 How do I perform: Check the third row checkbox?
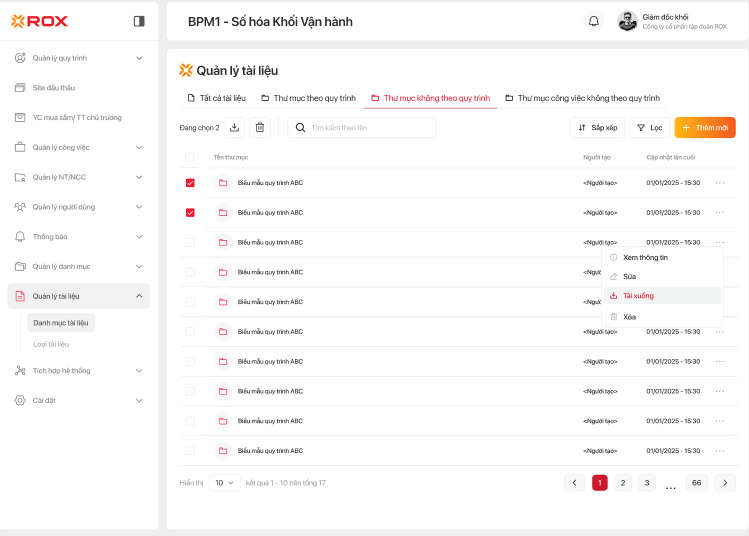(190, 242)
